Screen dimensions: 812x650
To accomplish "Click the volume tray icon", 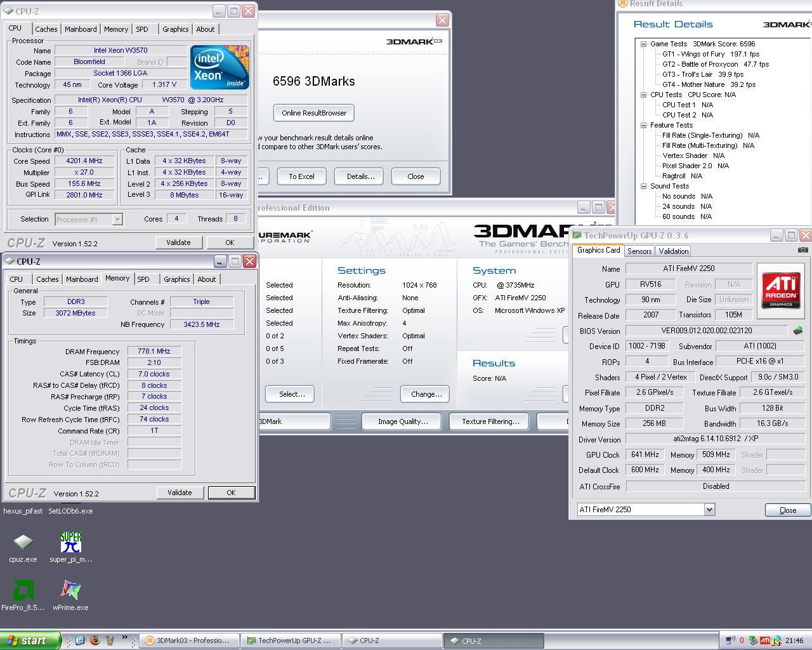I will point(730,640).
